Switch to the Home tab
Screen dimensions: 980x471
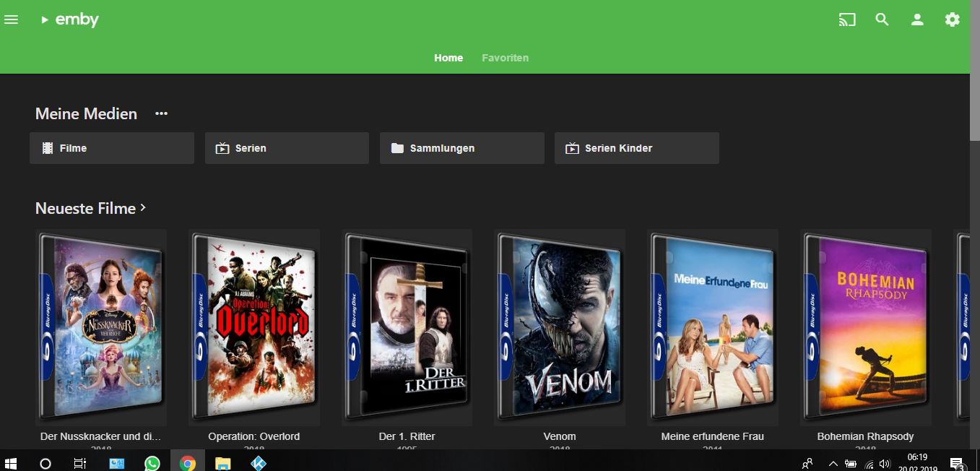point(448,58)
